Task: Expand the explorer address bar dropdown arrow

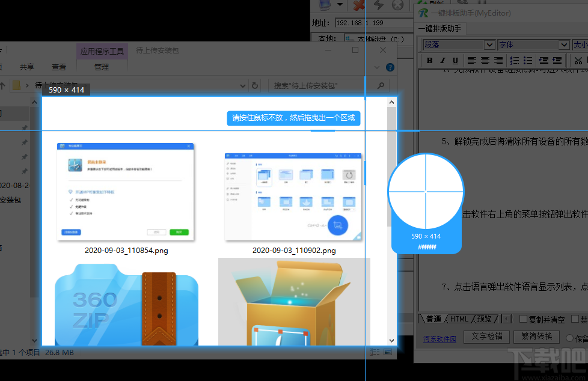Action: (x=242, y=85)
